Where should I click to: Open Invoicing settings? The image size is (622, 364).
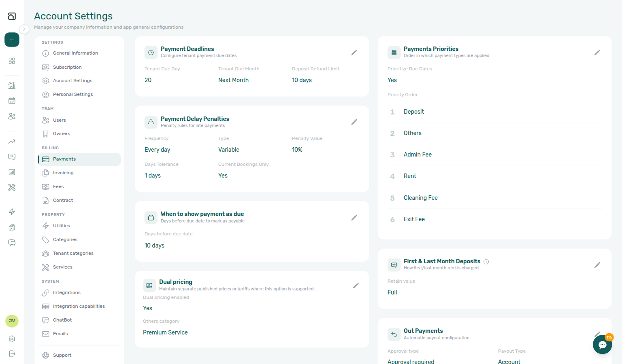(79, 173)
